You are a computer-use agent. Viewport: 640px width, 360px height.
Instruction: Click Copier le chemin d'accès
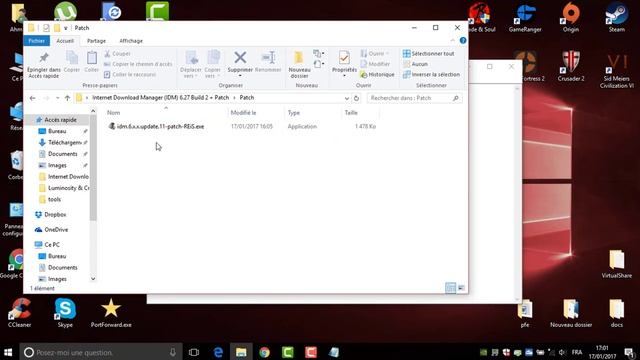point(138,64)
